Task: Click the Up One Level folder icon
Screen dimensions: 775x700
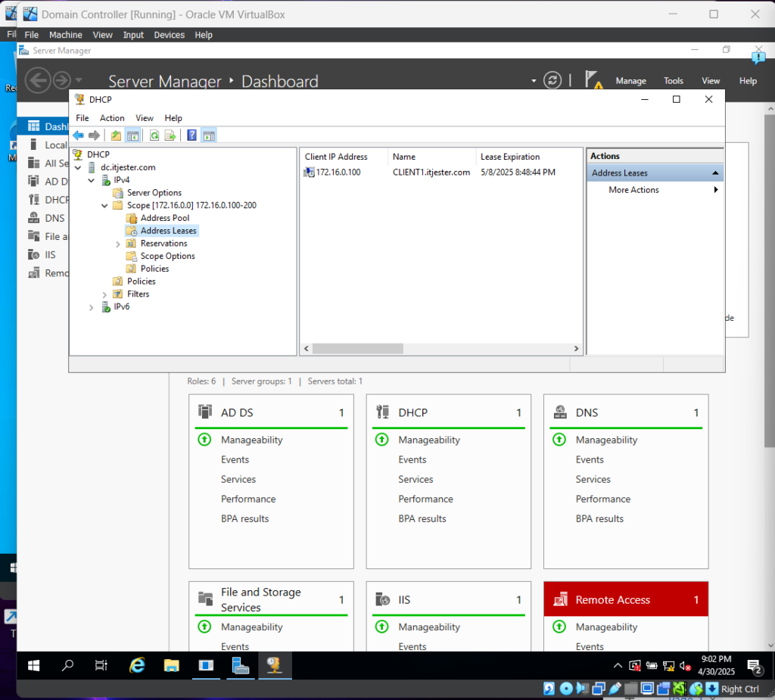Action: coord(116,135)
